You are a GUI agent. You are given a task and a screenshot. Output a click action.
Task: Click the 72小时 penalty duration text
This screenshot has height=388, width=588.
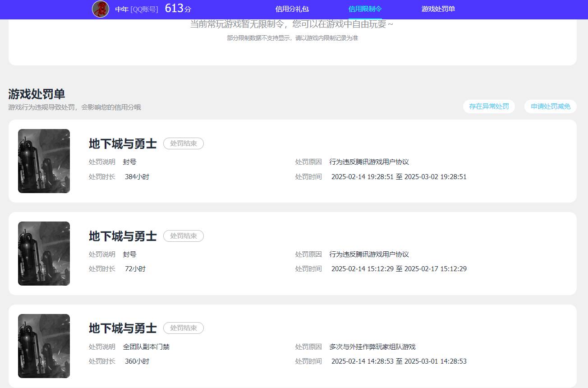pos(134,268)
